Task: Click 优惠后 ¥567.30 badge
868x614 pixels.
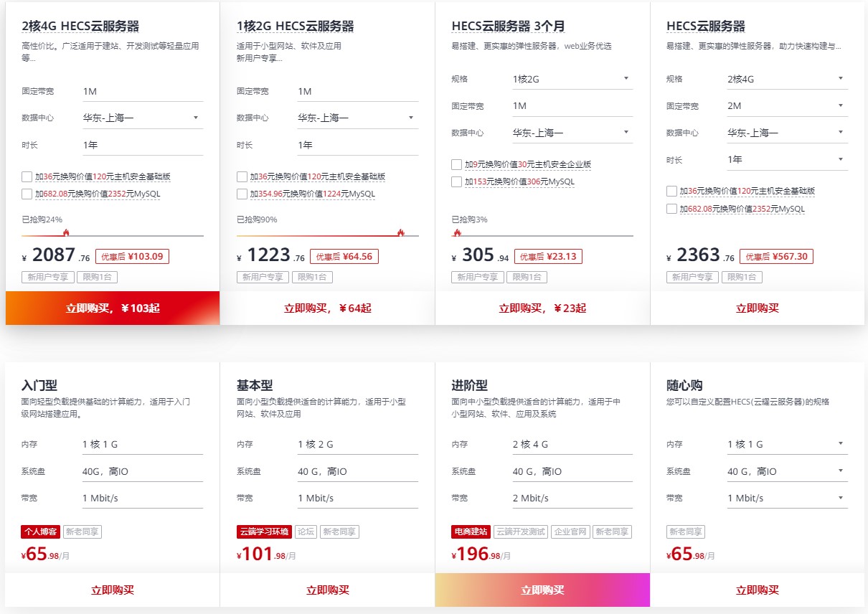Action: [776, 256]
